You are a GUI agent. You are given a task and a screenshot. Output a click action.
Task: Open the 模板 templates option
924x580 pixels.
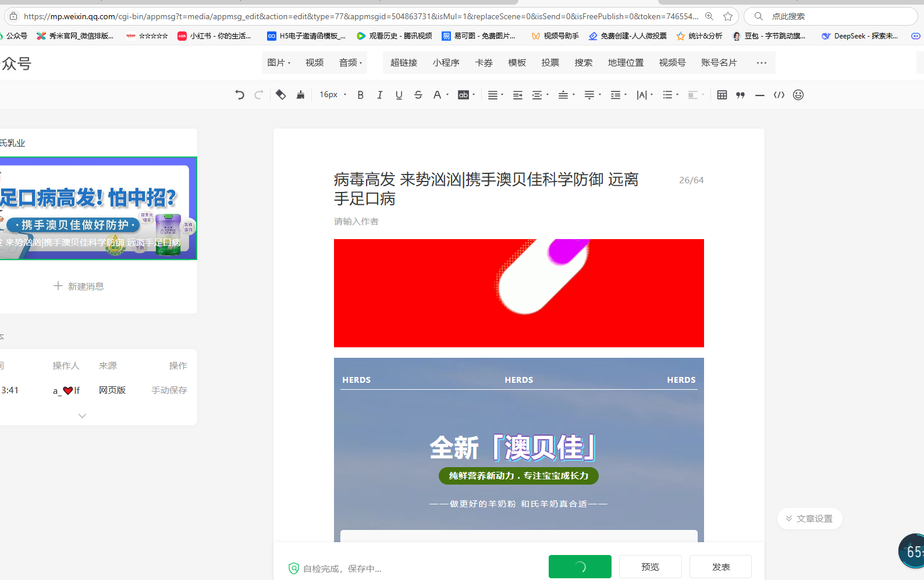pyautogui.click(x=517, y=63)
